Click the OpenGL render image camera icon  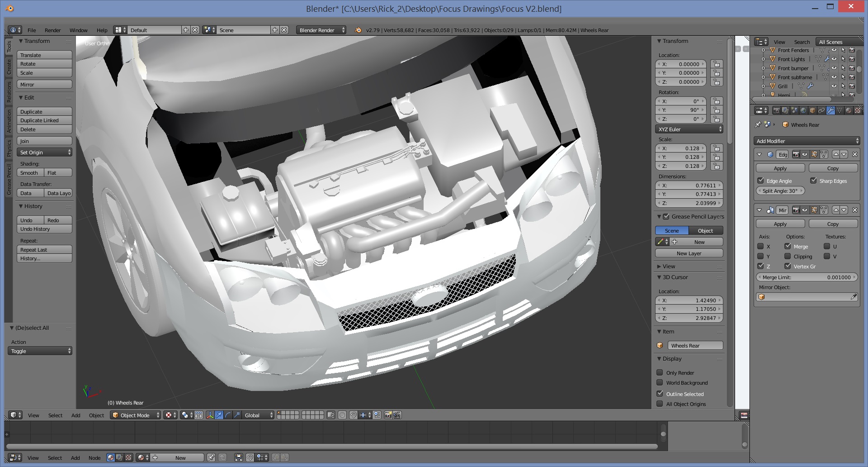(388, 415)
